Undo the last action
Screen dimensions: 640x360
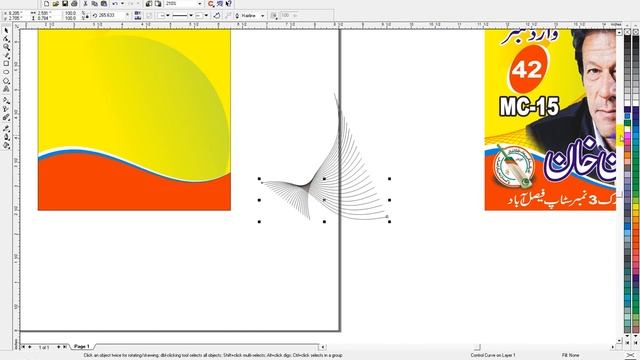click(115, 4)
